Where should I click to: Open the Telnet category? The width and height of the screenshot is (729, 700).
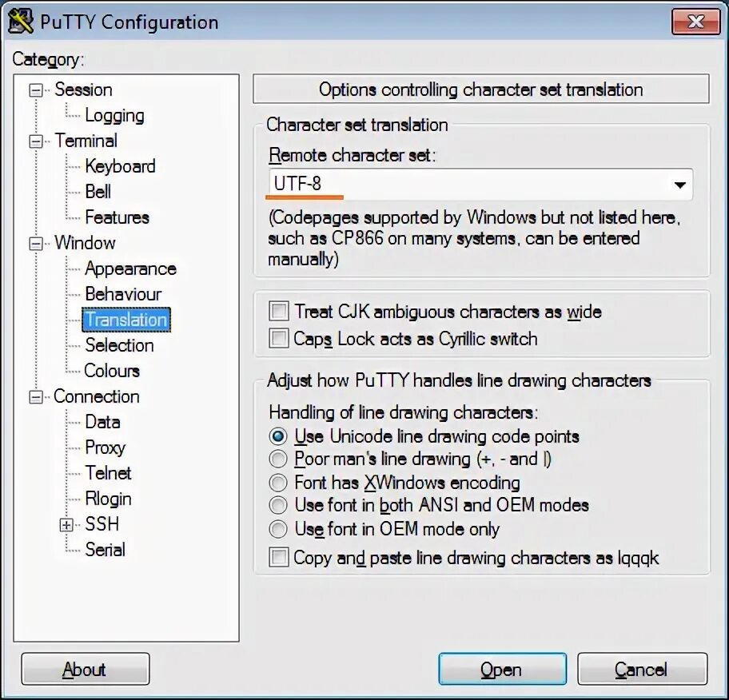tap(109, 473)
